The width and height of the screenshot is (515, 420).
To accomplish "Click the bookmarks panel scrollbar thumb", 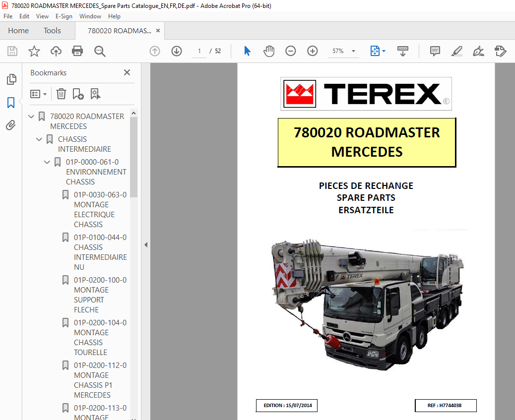I will click(x=133, y=157).
